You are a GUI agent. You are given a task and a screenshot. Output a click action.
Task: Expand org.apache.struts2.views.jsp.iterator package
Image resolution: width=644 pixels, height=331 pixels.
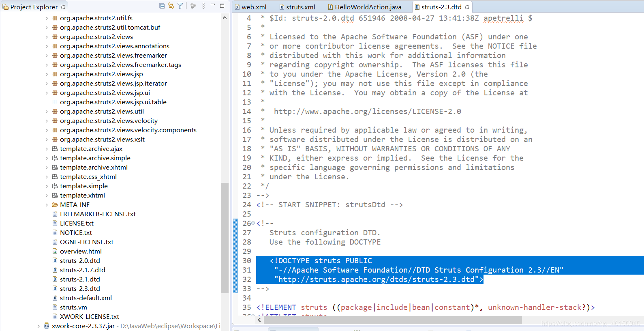47,84
